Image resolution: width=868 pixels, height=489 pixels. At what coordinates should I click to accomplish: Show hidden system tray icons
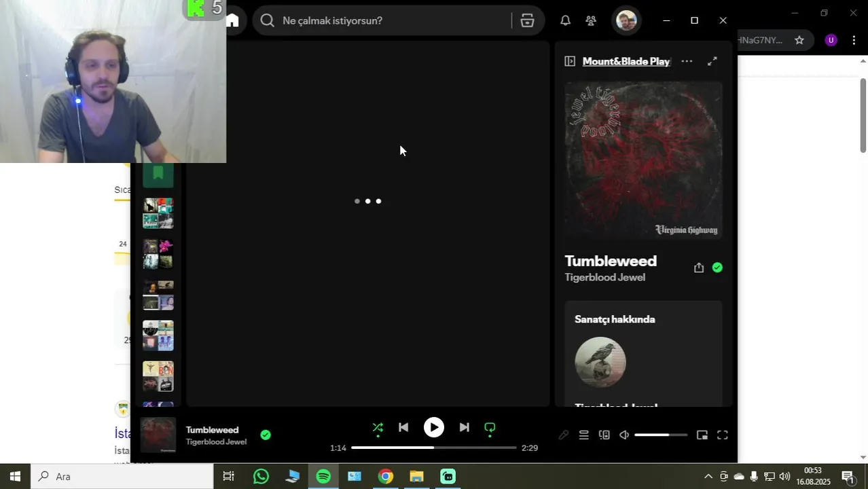pyautogui.click(x=708, y=476)
